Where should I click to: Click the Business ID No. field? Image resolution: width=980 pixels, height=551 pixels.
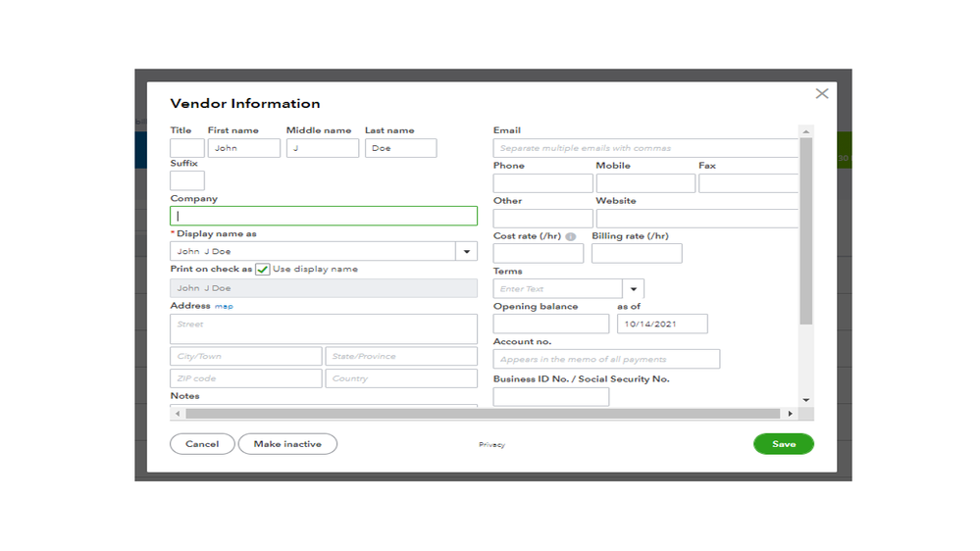tap(550, 397)
